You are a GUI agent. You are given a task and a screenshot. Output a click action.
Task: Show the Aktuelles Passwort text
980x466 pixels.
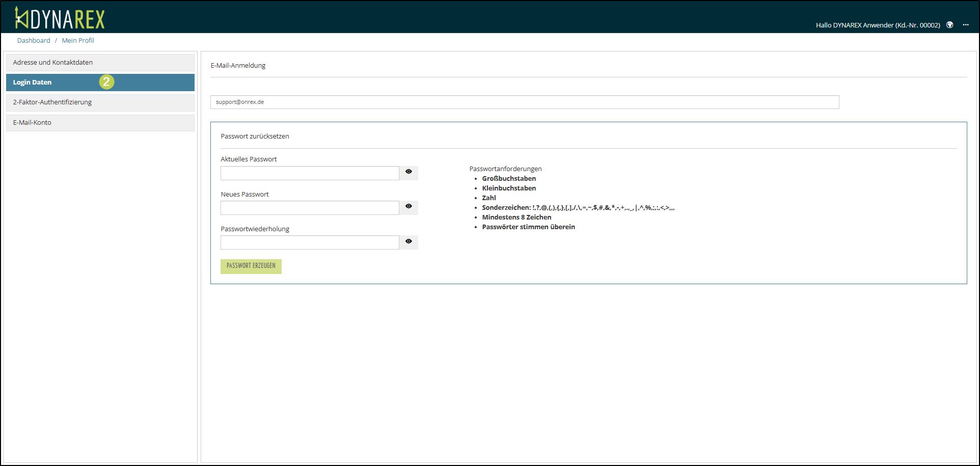pyautogui.click(x=409, y=172)
